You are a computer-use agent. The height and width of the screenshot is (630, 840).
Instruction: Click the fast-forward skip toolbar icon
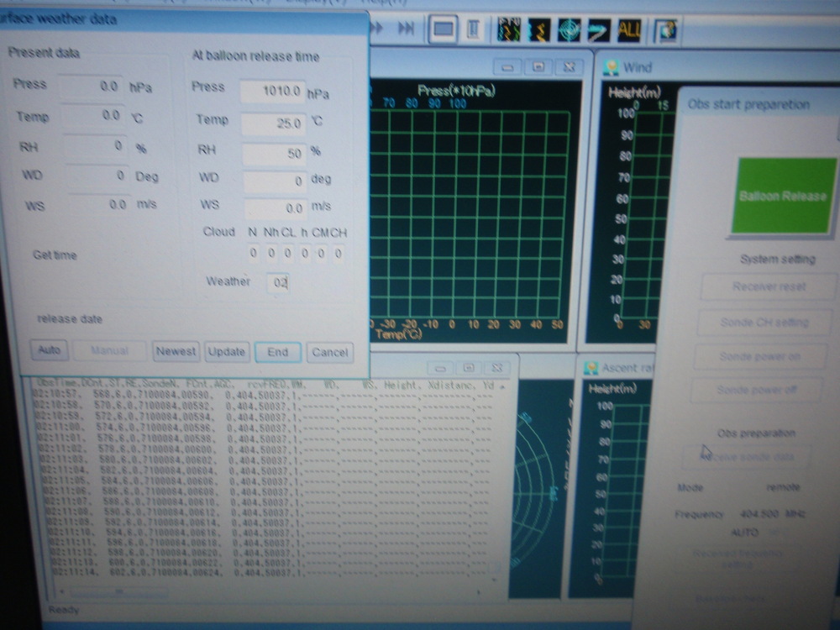[406, 29]
